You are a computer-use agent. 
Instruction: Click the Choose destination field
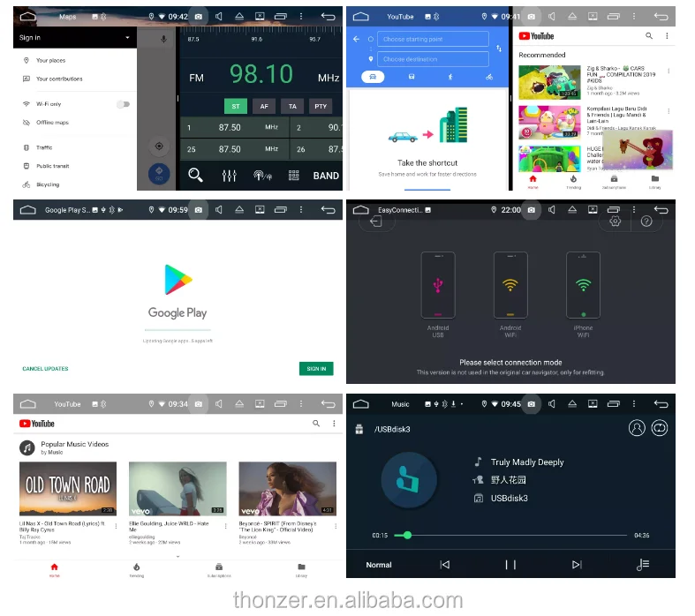[433, 59]
